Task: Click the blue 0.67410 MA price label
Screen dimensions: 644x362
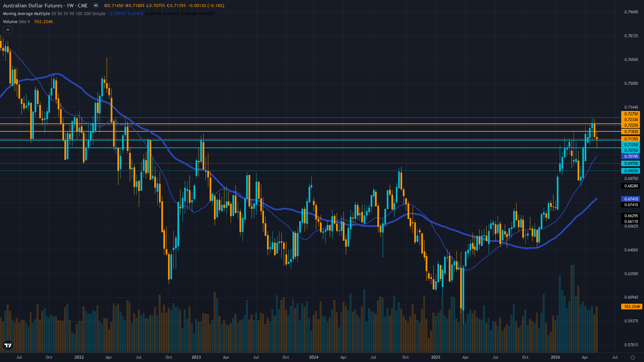Action: point(631,199)
